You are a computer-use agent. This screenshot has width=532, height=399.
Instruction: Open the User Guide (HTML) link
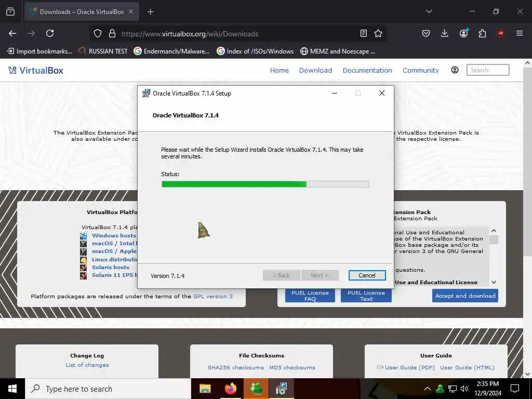[467, 367]
